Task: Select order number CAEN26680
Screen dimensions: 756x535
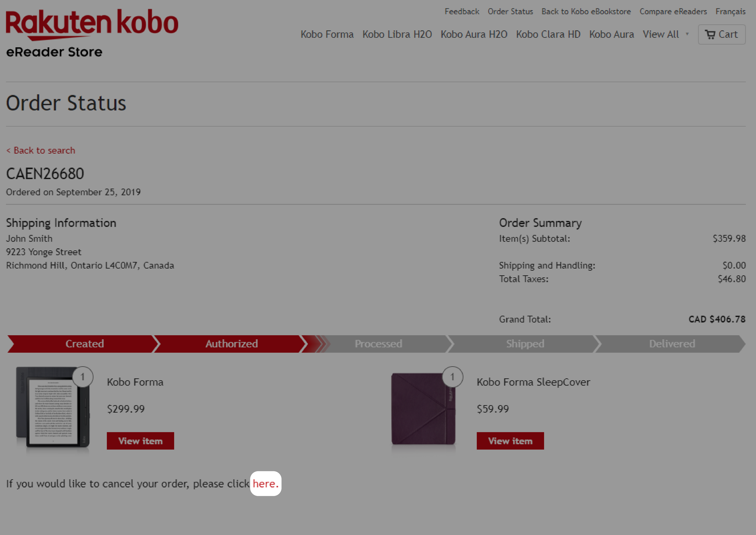Action: (x=45, y=174)
